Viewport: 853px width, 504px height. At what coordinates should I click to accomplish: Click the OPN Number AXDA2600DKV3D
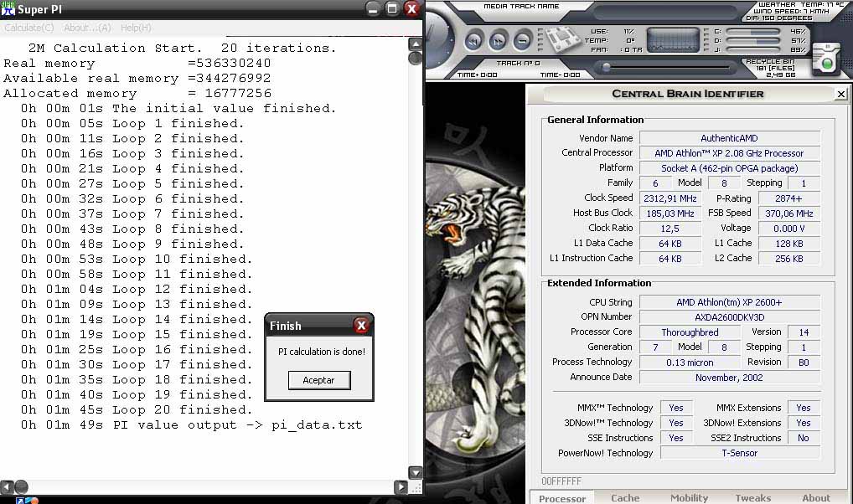[x=730, y=317]
